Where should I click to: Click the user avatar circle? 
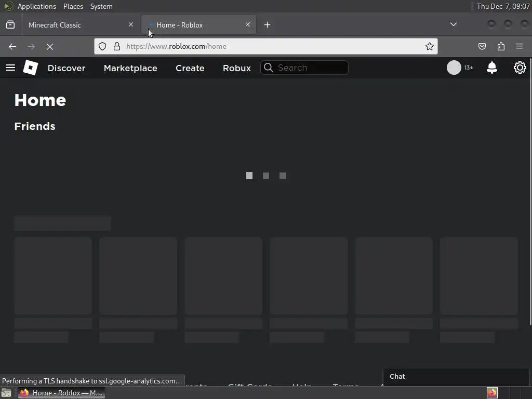tap(454, 68)
